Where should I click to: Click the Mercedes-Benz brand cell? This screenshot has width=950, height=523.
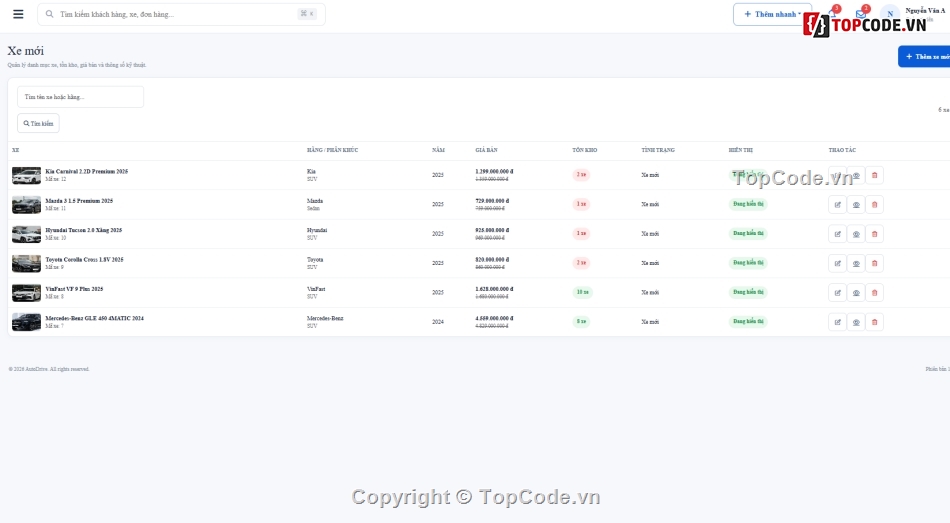point(325,318)
